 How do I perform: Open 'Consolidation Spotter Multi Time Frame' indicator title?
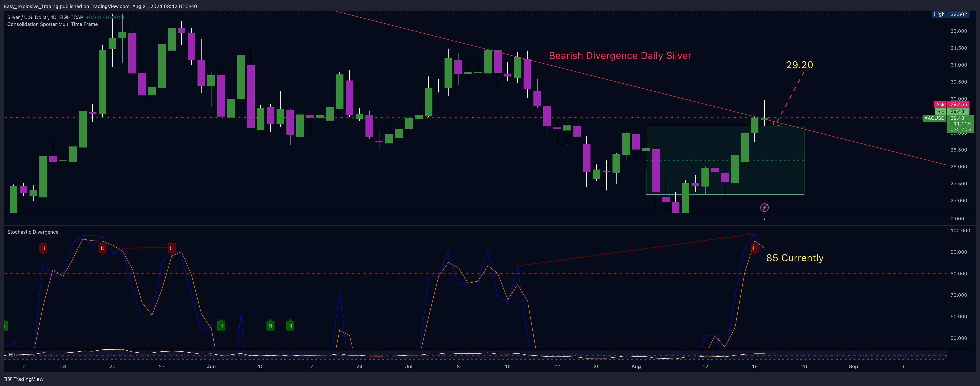coord(53,24)
